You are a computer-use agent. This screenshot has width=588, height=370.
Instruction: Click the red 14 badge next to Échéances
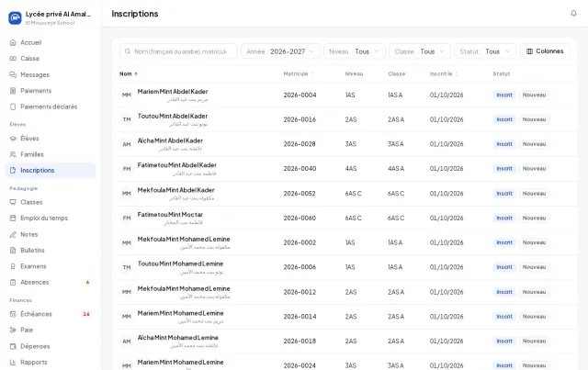[86, 314]
